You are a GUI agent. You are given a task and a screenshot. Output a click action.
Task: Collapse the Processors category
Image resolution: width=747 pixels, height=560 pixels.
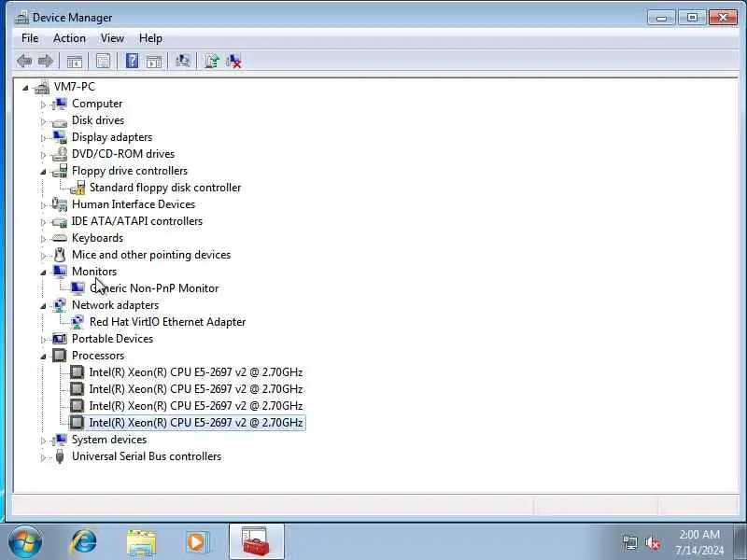(x=43, y=357)
